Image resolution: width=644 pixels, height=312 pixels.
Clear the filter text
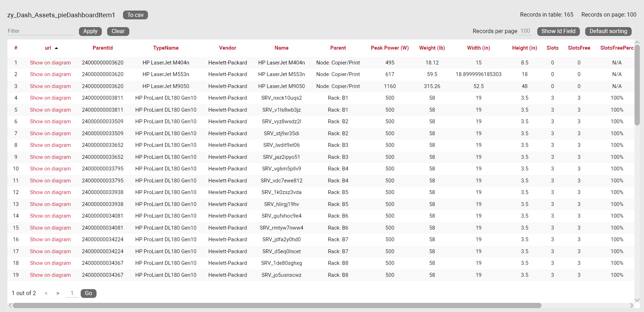[x=118, y=31]
